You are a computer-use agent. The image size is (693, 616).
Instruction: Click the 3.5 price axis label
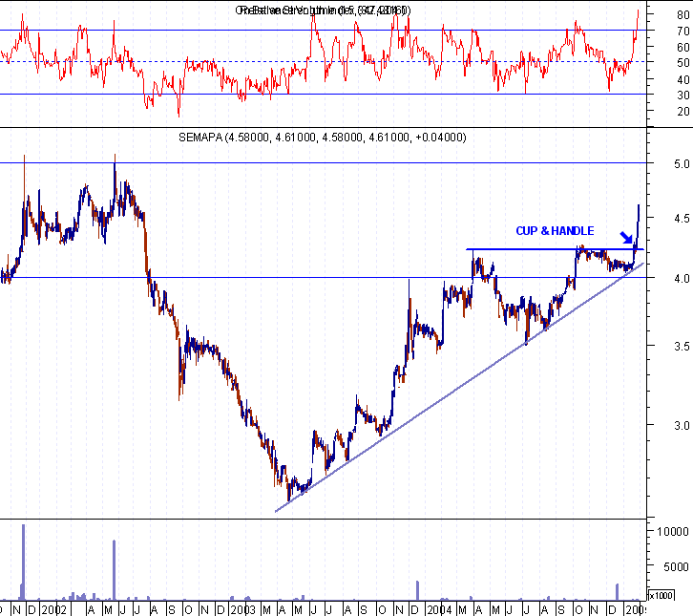pos(682,347)
